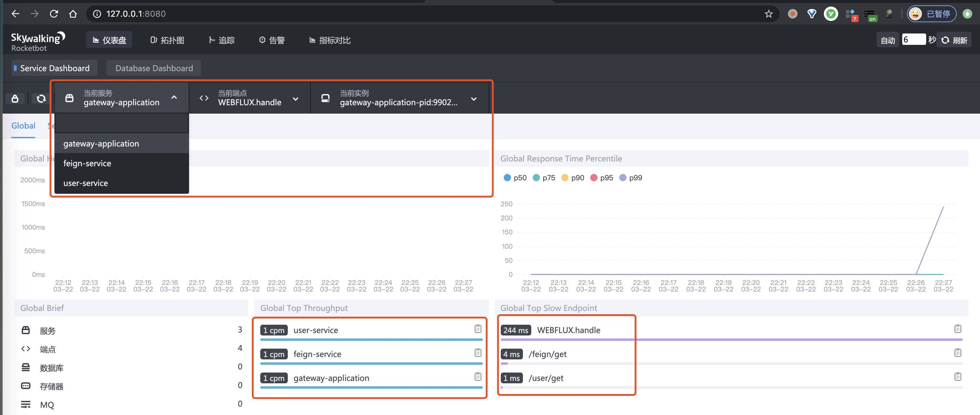Image resolution: width=980 pixels, height=415 pixels.
Task: Open the green Y extension icon
Action: click(831, 14)
